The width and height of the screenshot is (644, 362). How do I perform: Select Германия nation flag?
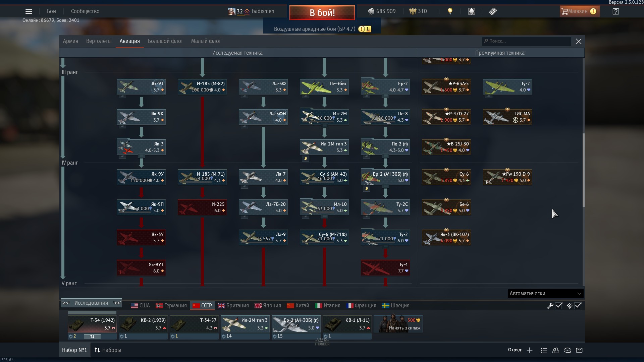pyautogui.click(x=171, y=306)
